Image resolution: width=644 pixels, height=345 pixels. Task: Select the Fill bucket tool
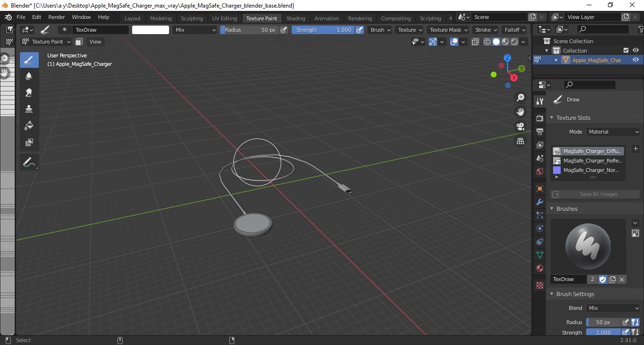(x=29, y=126)
